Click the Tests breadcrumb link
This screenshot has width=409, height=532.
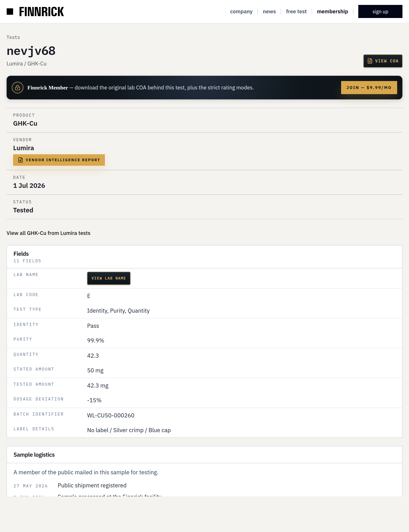pyautogui.click(x=13, y=37)
